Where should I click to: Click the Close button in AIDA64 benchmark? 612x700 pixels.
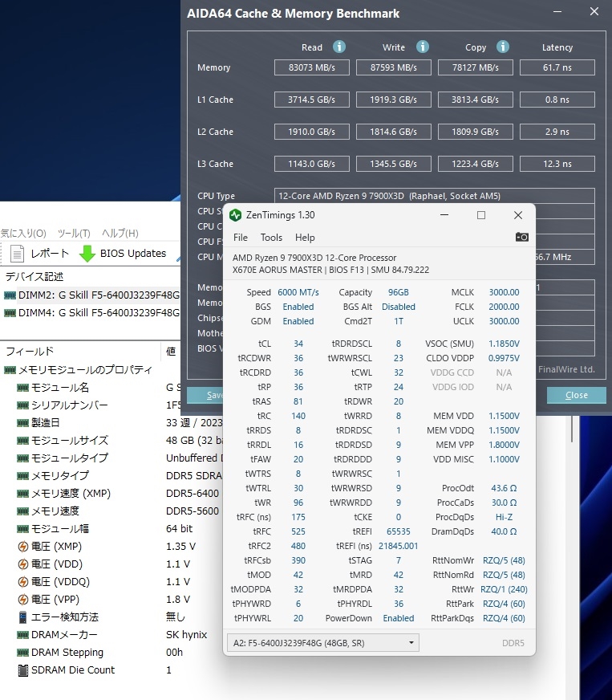pyautogui.click(x=577, y=395)
